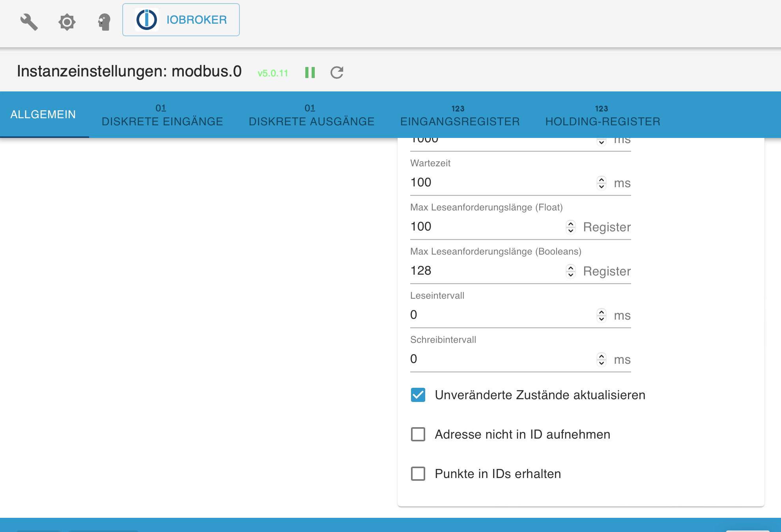Enable Adresse nicht in ID aufnehmen
The width and height of the screenshot is (781, 532).
point(418,434)
